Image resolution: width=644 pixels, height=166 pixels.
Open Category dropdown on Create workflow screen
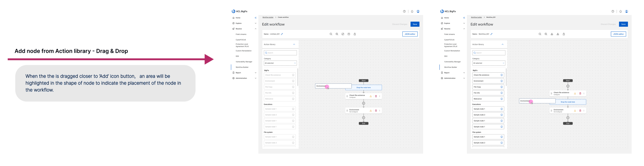coord(280,63)
